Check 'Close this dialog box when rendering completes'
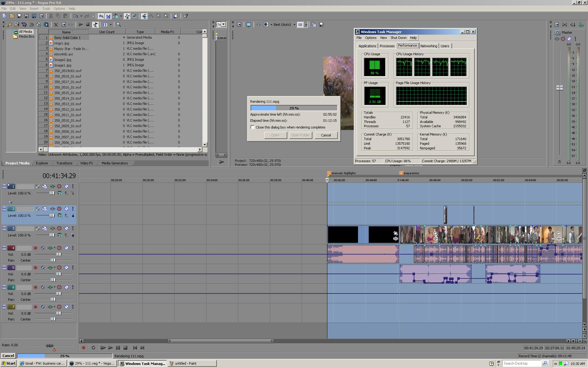Image resolution: width=588 pixels, height=368 pixels. coord(253,127)
